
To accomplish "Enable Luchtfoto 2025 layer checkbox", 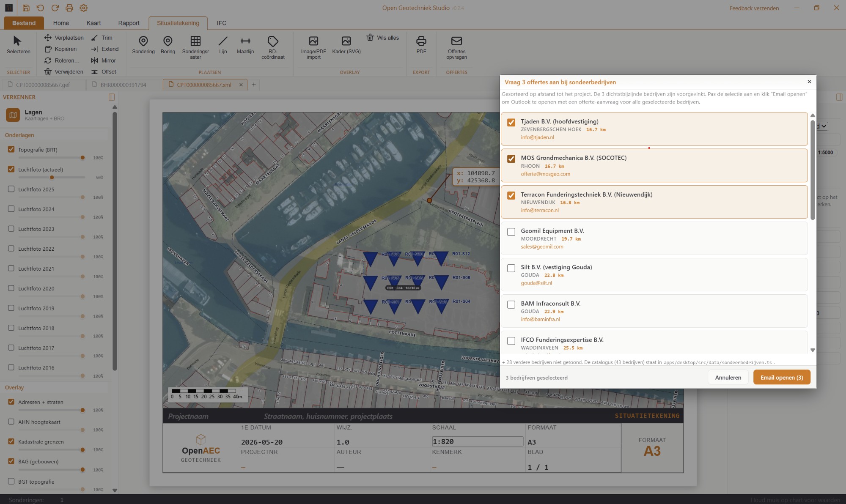I will (11, 189).
